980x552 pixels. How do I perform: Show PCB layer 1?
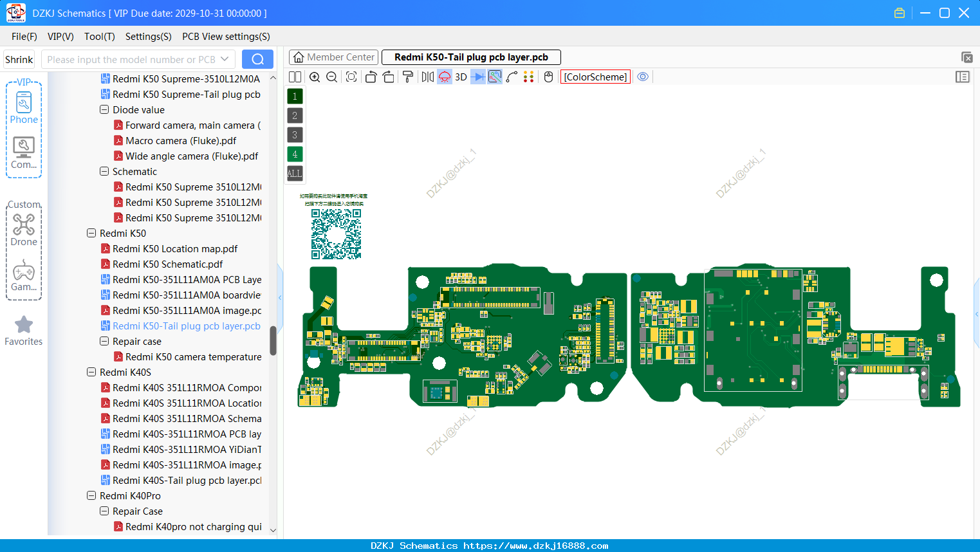pyautogui.click(x=295, y=96)
